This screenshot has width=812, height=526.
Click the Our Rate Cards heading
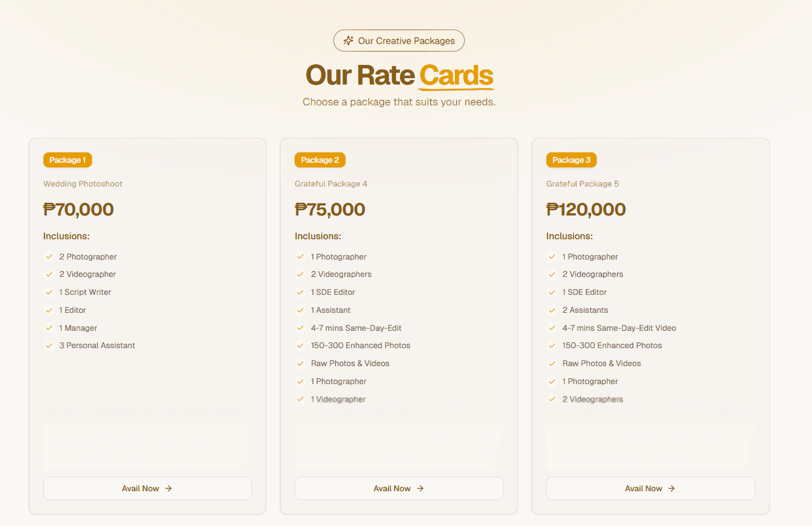(399, 75)
